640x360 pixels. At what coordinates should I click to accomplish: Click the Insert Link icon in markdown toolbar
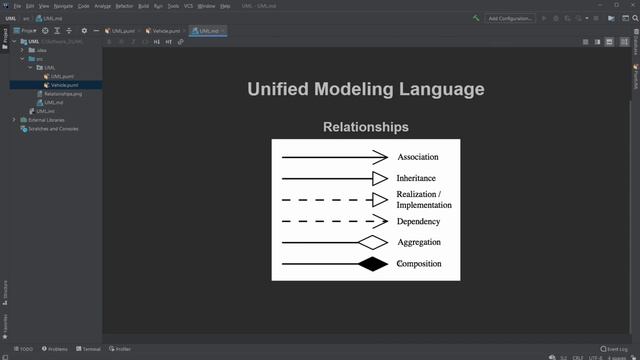click(x=180, y=42)
